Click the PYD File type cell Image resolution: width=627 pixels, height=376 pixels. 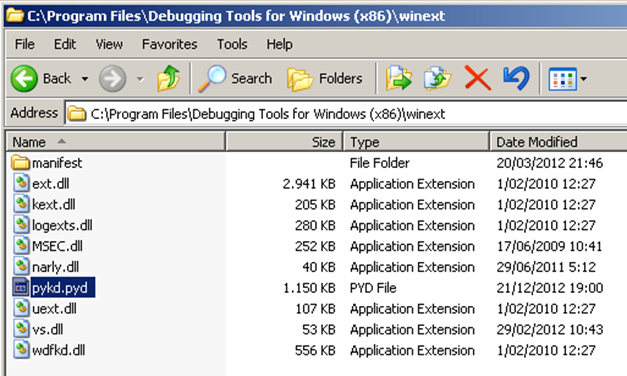(373, 288)
